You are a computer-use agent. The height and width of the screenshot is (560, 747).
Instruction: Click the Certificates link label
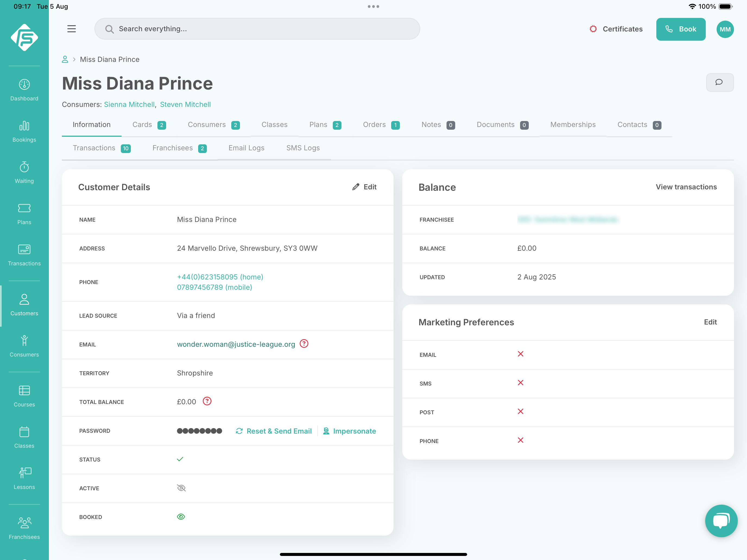tap(623, 29)
